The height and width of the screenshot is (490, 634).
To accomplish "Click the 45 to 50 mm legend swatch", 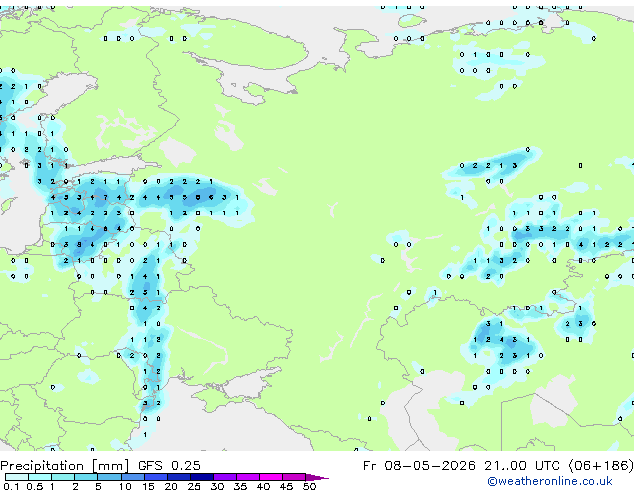I will pyautogui.click(x=294, y=477).
